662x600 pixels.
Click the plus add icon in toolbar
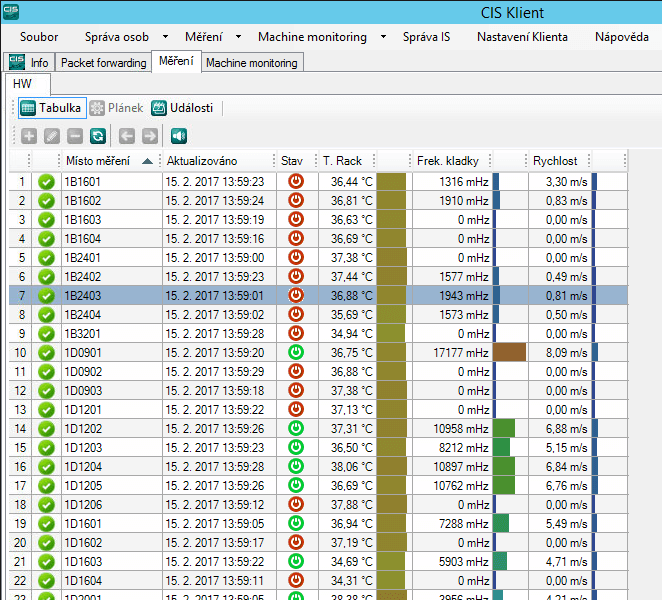[29, 136]
